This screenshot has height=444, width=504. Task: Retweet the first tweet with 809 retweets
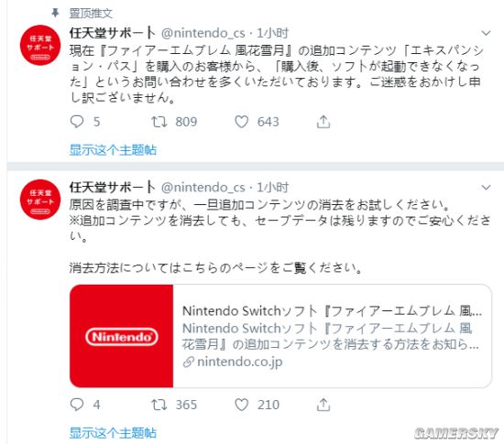coord(159,122)
